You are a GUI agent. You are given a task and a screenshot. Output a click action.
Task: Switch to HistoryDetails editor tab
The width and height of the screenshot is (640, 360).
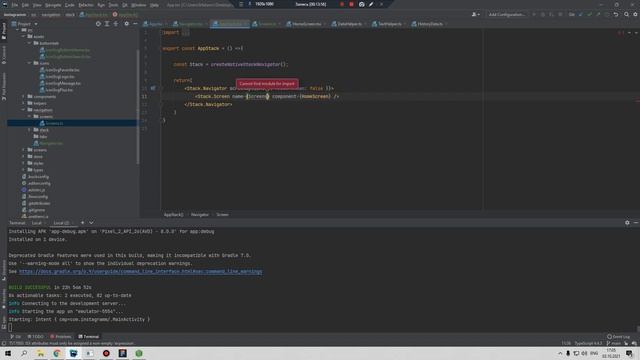(x=429, y=24)
